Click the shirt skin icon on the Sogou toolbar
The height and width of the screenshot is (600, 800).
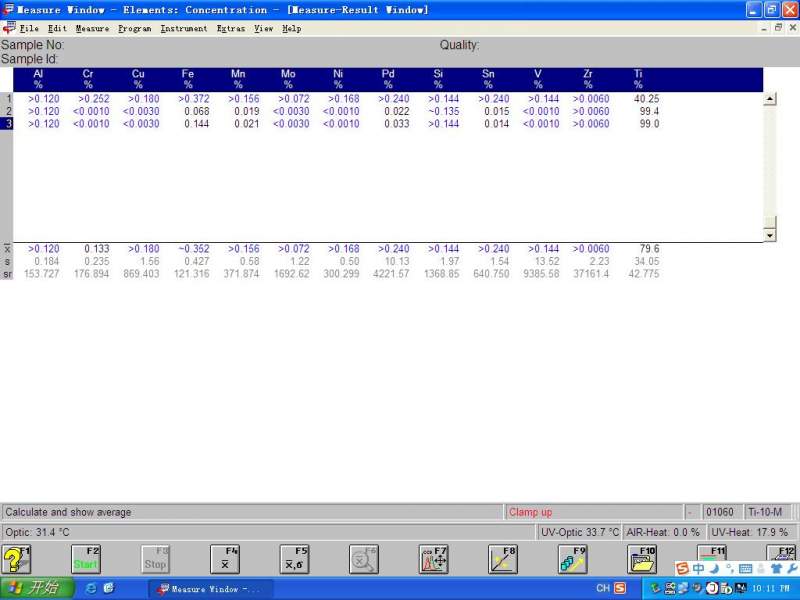(x=777, y=568)
